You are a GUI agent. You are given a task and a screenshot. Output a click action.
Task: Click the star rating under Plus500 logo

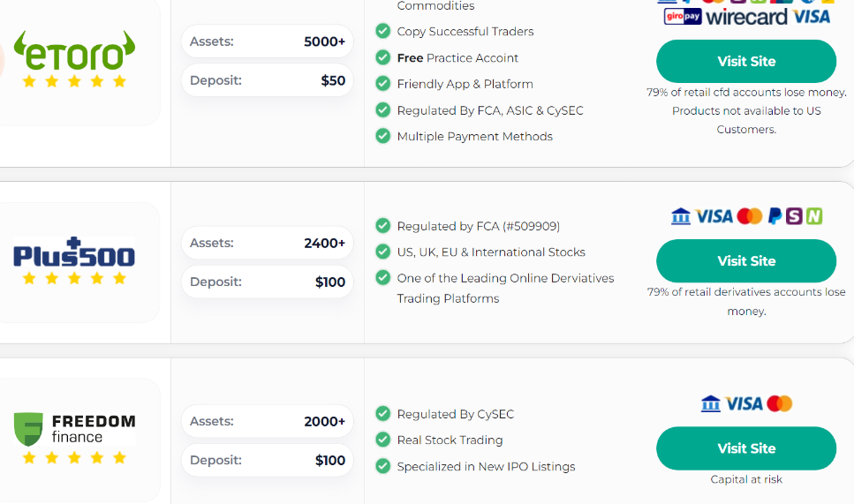pyautogui.click(x=74, y=279)
